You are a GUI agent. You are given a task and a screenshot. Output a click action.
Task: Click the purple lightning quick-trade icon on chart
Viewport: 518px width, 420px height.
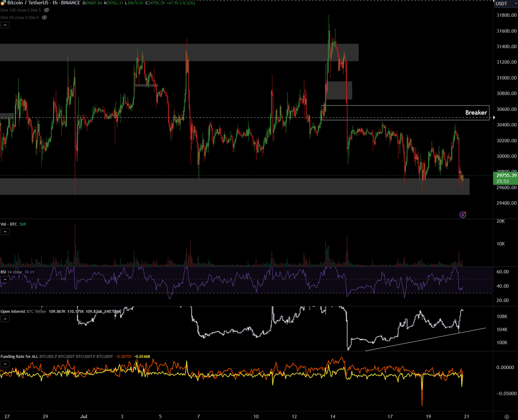462,215
